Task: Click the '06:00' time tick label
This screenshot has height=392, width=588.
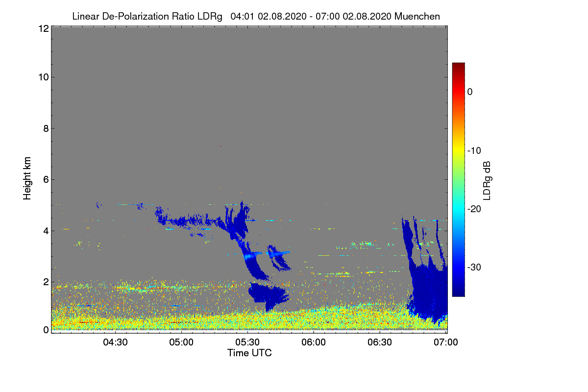Action: click(x=314, y=342)
